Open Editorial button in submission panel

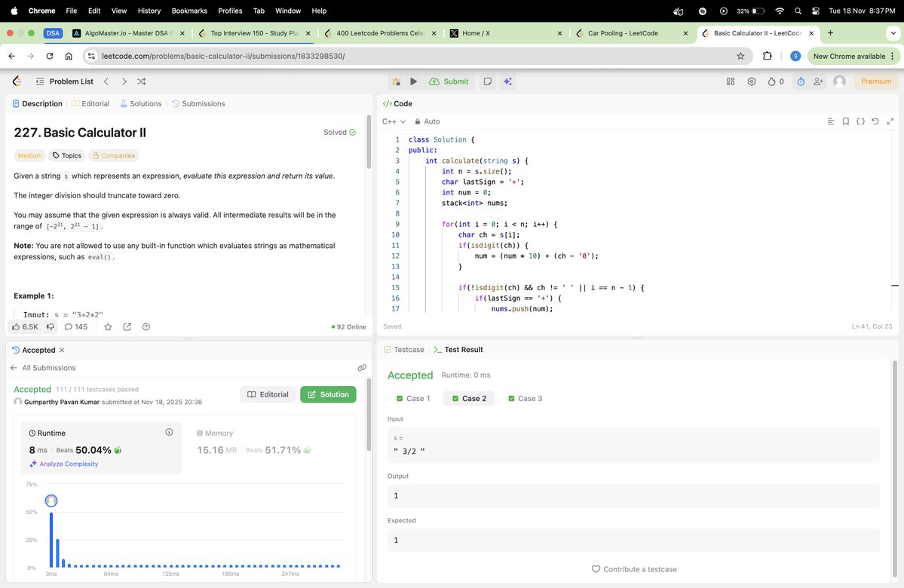pos(268,394)
